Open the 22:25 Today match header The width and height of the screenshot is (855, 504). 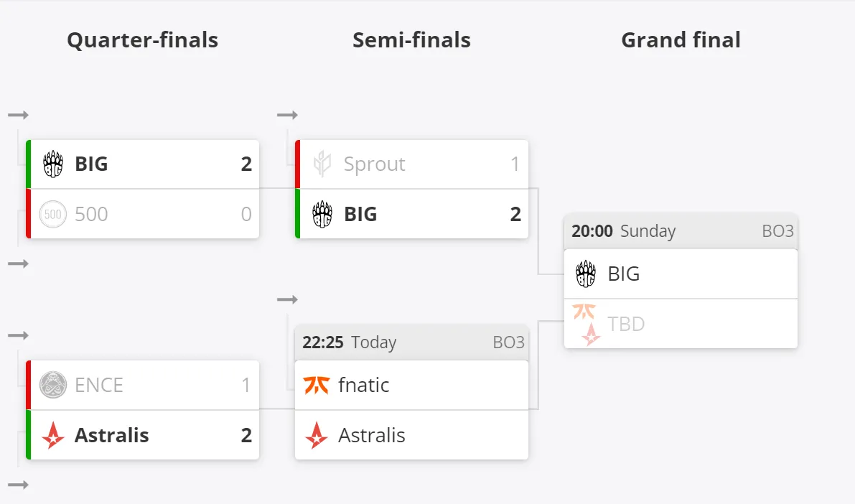click(x=411, y=342)
